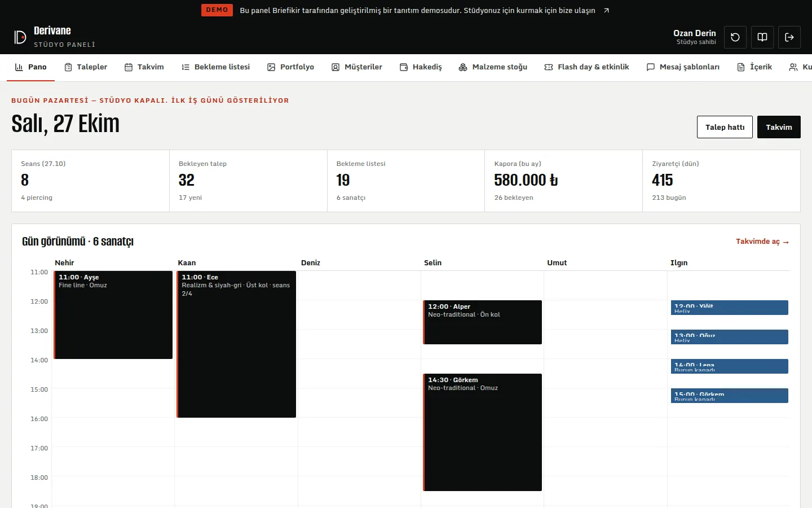Click the Derivane logo icon
This screenshot has height=508, width=812.
click(20, 37)
